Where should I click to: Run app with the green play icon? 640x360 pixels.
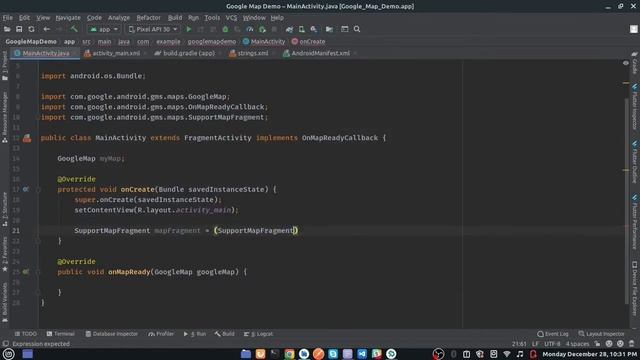point(189,29)
